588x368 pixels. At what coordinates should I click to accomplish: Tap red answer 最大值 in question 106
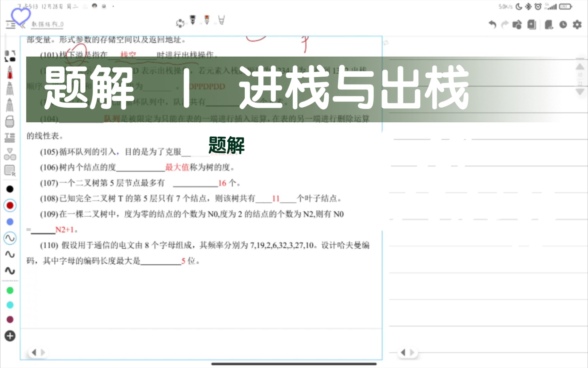point(177,167)
